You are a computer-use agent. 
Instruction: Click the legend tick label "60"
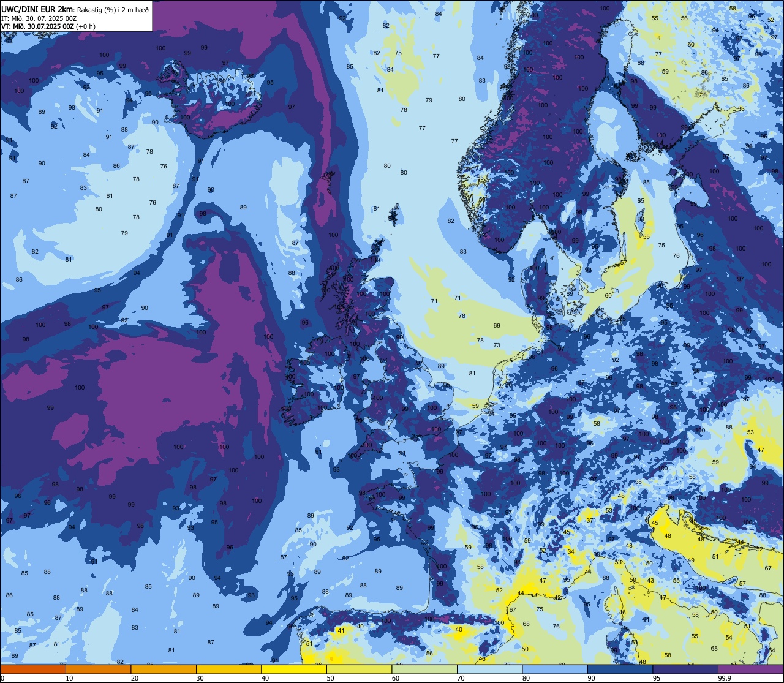click(396, 678)
